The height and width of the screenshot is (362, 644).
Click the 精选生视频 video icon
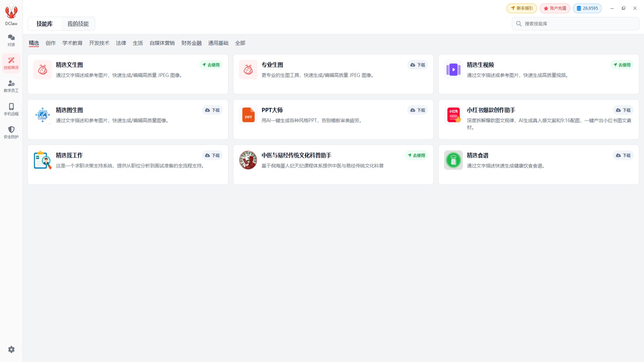pos(453,70)
